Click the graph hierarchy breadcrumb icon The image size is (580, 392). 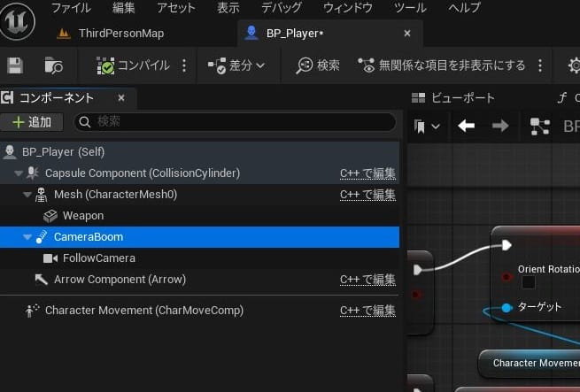tap(539, 127)
